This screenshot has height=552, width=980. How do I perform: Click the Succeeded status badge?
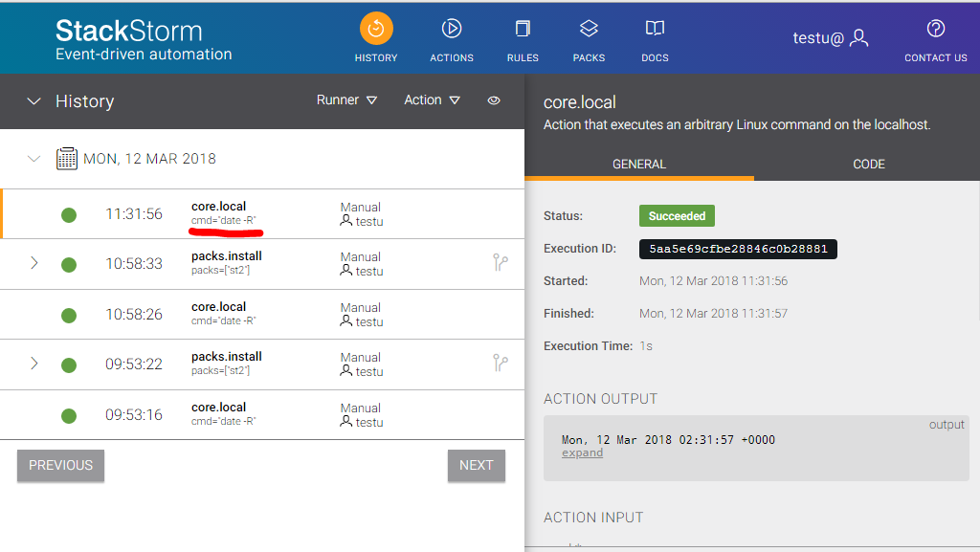[677, 216]
